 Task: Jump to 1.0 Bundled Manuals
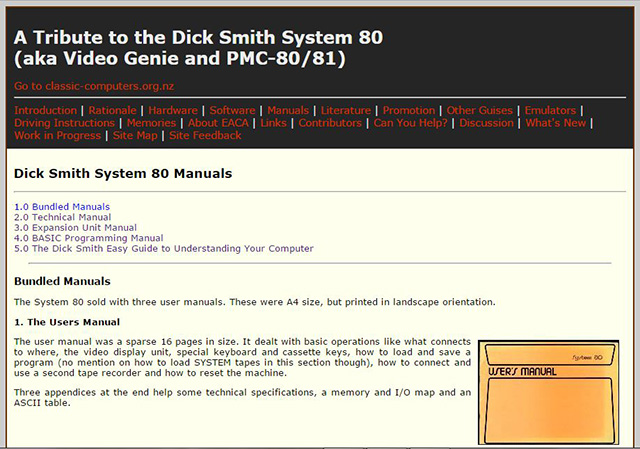click(62, 207)
